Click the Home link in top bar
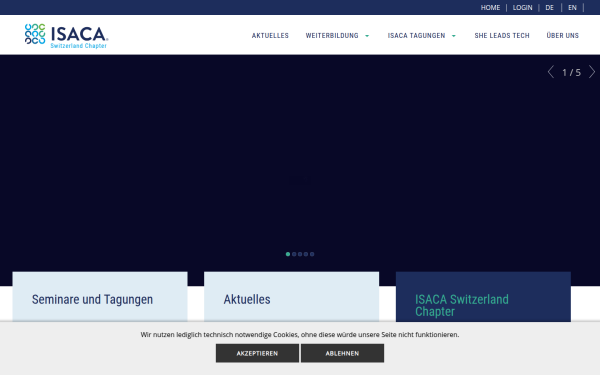 pos(490,8)
